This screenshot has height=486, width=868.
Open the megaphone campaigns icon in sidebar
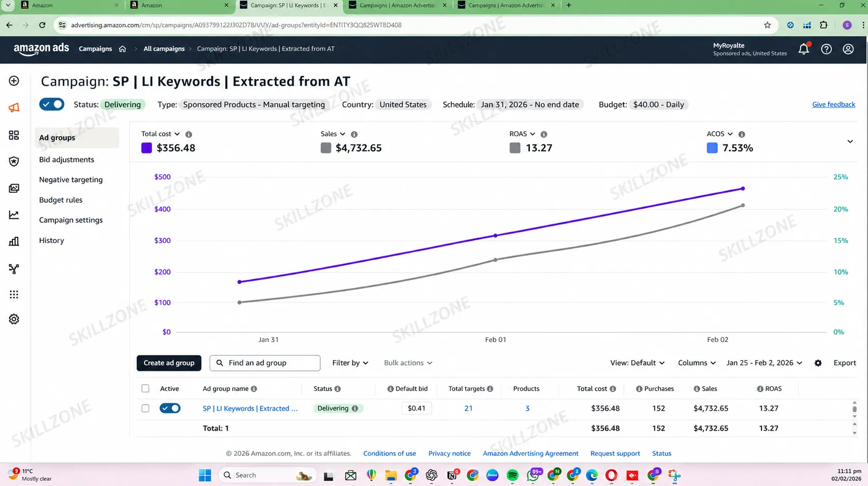(14, 108)
